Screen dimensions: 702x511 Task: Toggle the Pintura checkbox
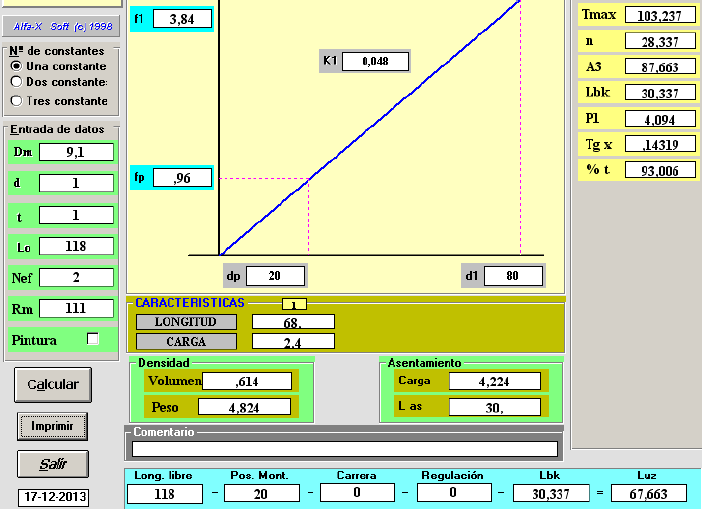tap(93, 339)
